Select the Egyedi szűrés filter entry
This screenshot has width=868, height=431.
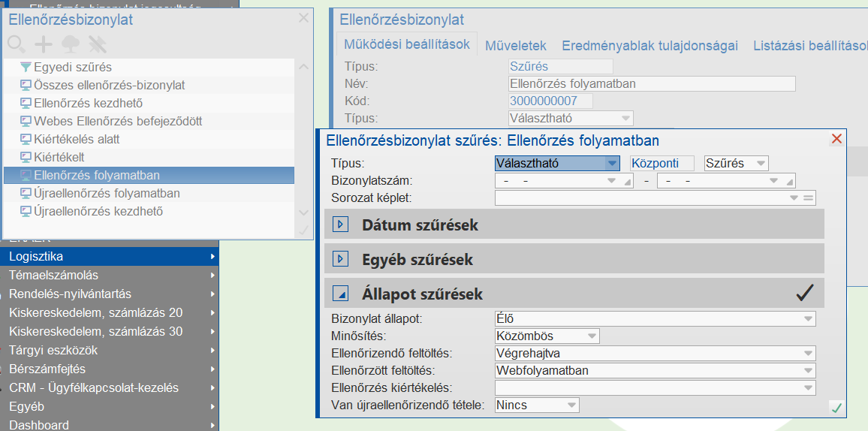pos(149,68)
